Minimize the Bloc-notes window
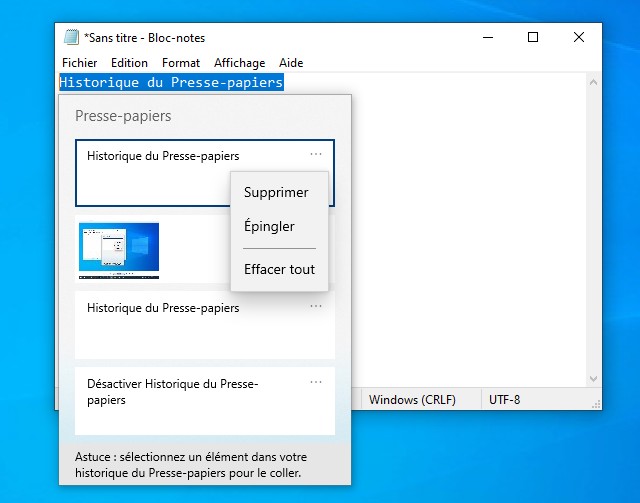The height and width of the screenshot is (503, 640). pyautogui.click(x=488, y=38)
